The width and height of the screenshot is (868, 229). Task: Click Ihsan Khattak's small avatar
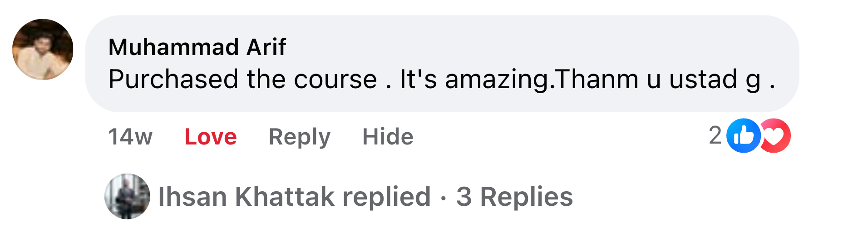127,196
